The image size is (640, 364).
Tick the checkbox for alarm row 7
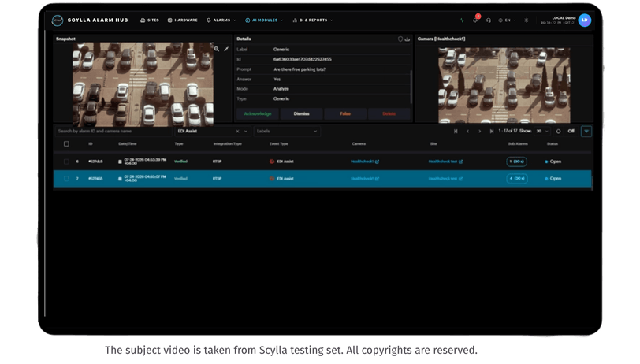[x=66, y=179]
